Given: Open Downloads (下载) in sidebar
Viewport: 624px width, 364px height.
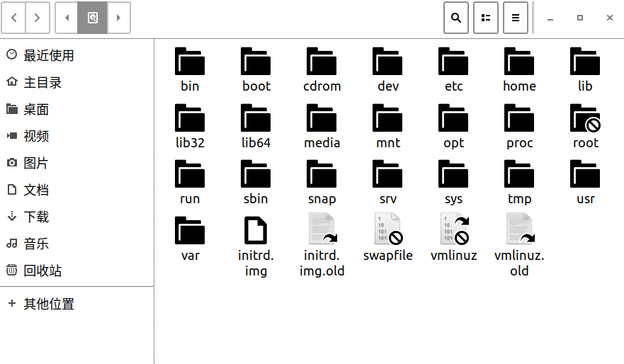Looking at the screenshot, I should point(76,217).
